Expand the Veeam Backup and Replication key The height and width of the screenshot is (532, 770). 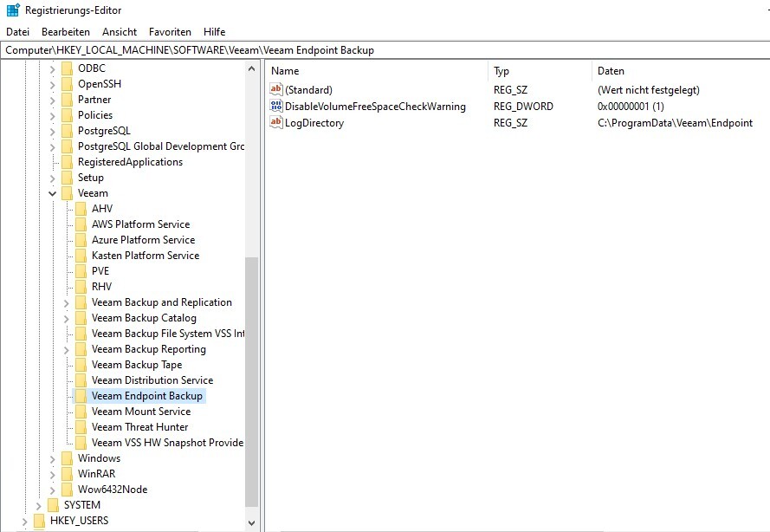coord(67,302)
